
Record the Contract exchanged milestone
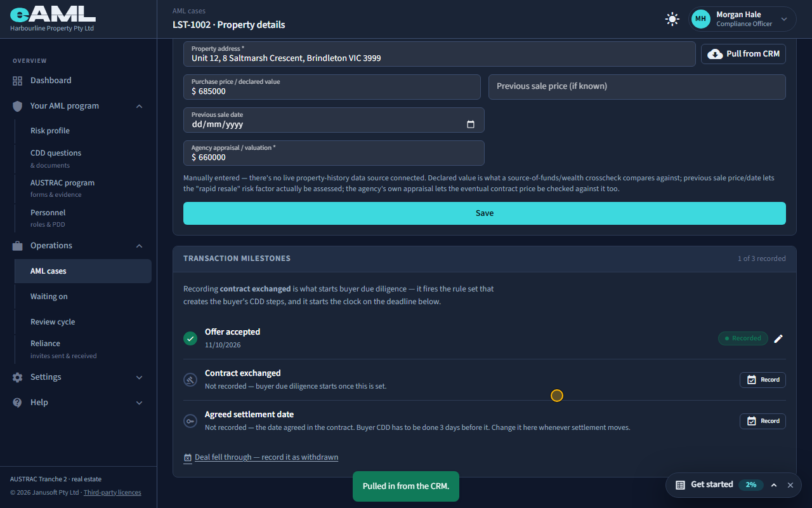tap(763, 380)
